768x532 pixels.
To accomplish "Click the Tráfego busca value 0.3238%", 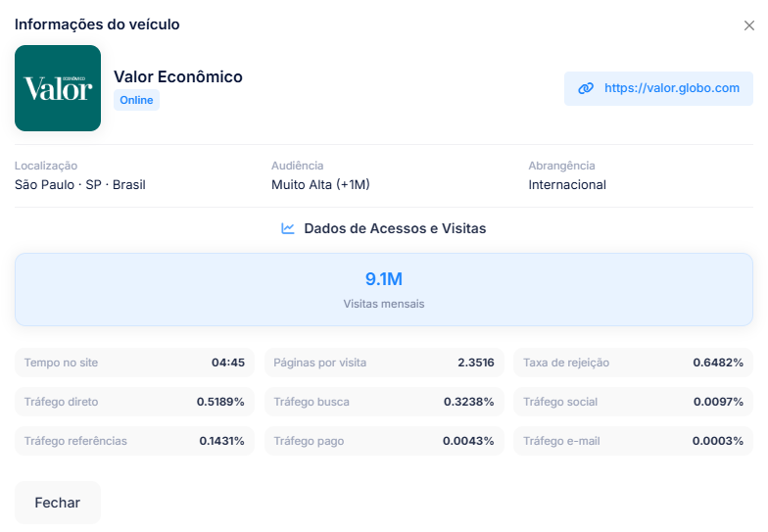I will tap(468, 402).
